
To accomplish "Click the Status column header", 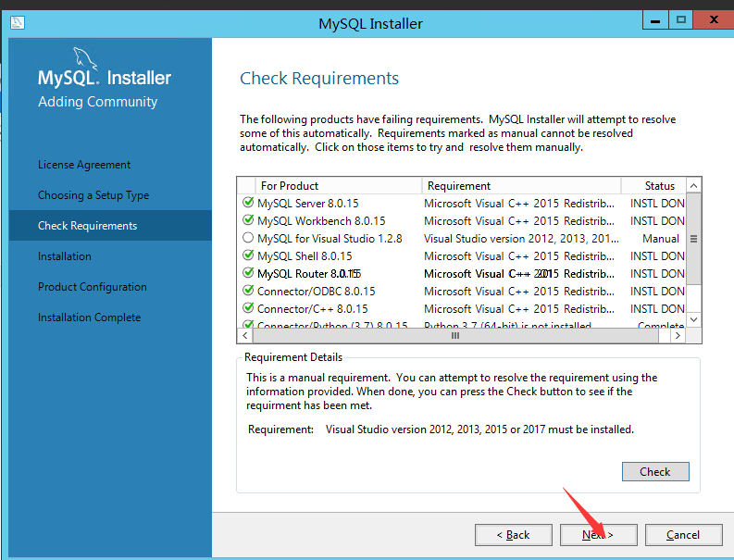I will pos(654,186).
